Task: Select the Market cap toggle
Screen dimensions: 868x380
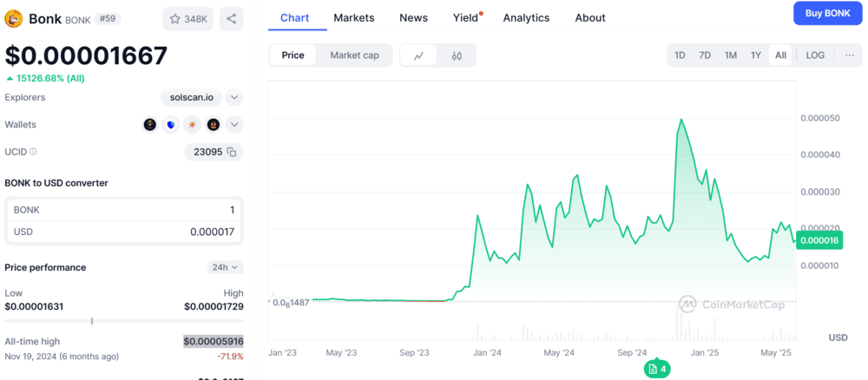Action: (354, 56)
